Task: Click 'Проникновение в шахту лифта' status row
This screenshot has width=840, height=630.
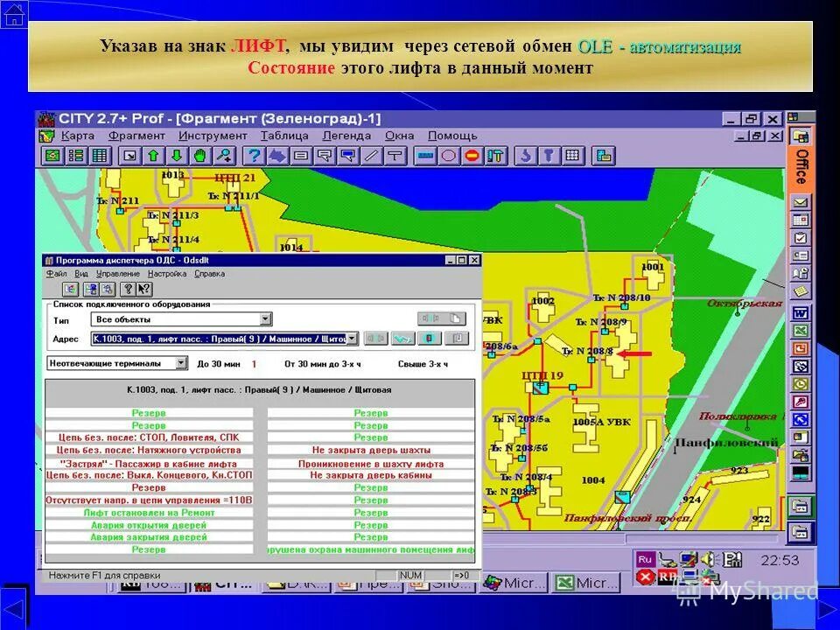Action: [x=371, y=464]
